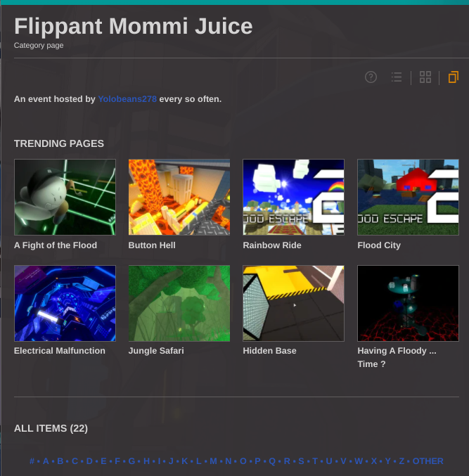The width and height of the screenshot is (469, 476).
Task: Filter all items by letter B
Action: (60, 461)
